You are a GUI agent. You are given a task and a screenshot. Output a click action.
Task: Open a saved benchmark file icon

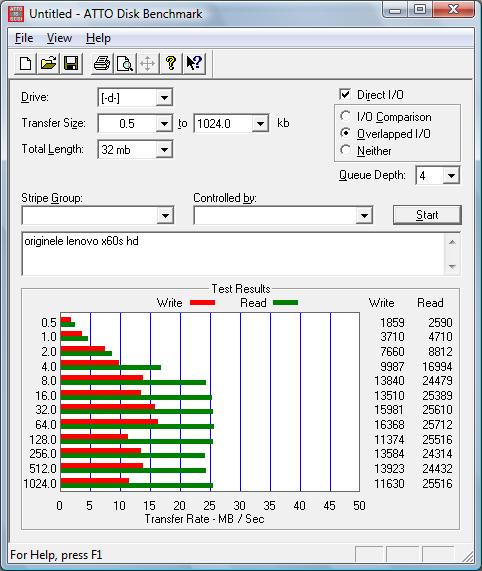click(48, 63)
